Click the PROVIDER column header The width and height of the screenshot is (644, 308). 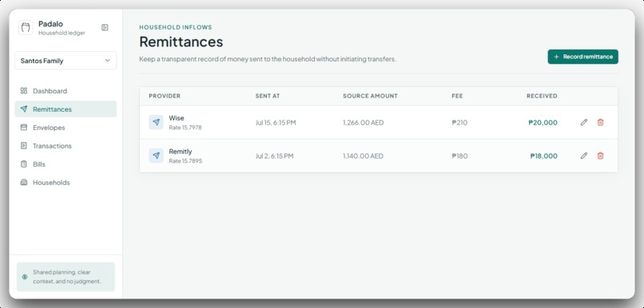[165, 96]
